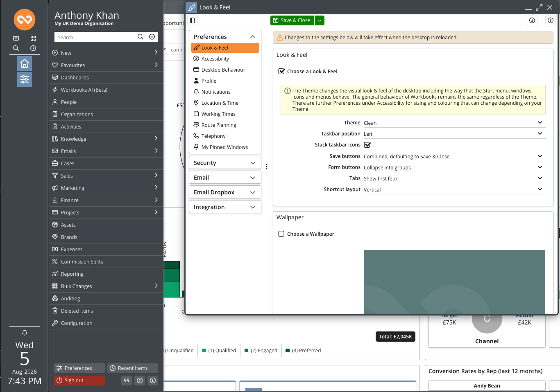The image size is (560, 392).
Task: Open the search options circle-chevron icon
Action: [x=152, y=37]
